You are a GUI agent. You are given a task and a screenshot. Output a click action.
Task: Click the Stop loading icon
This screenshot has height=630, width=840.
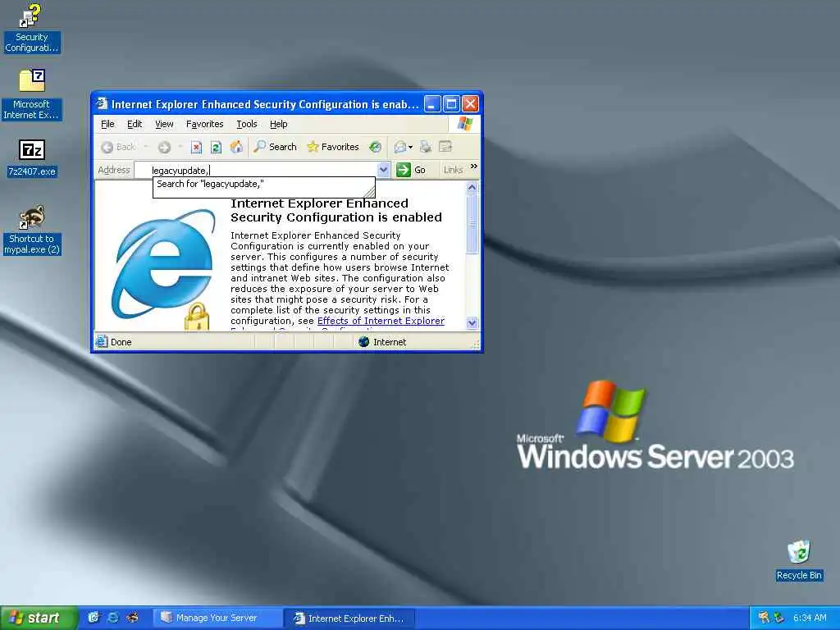(x=196, y=147)
